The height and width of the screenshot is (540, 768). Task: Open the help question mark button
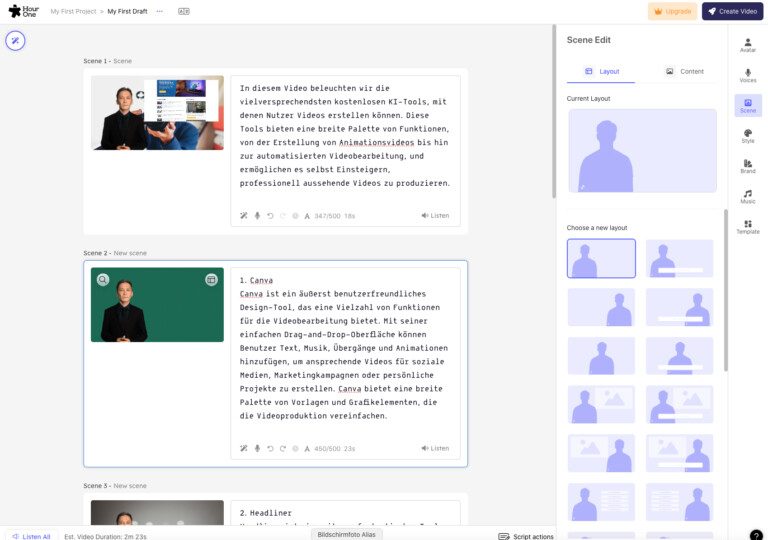756,535
